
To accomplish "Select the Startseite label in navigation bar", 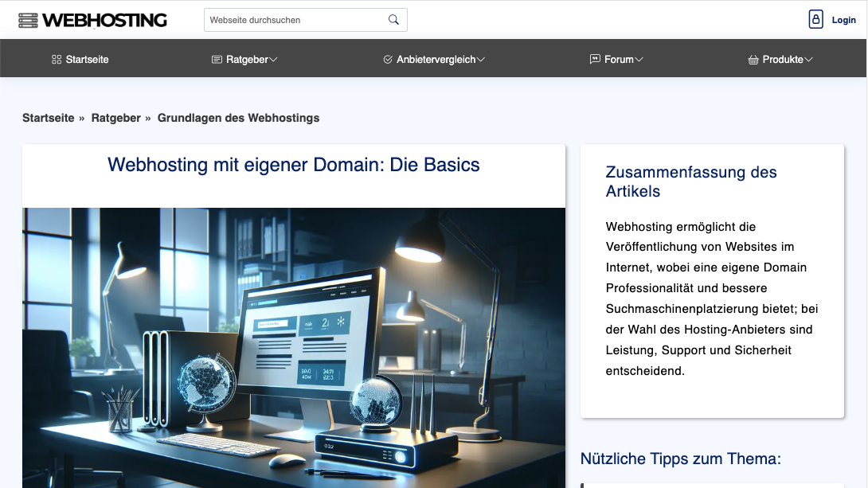I will point(88,60).
